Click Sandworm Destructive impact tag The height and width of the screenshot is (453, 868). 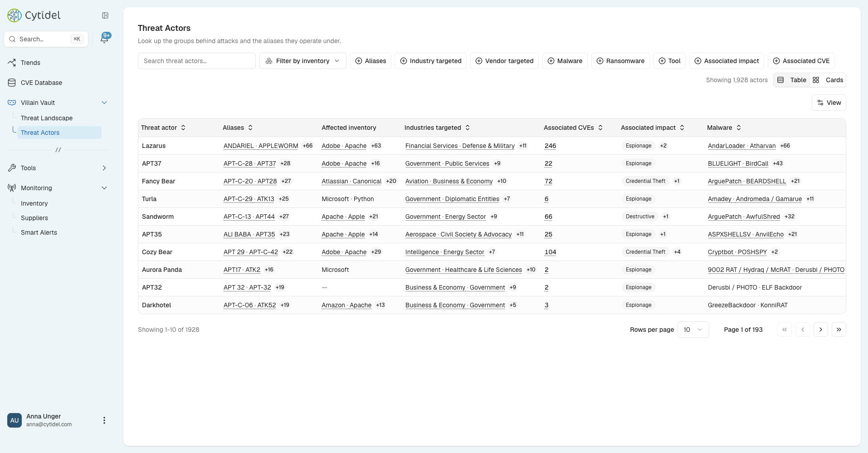click(640, 217)
